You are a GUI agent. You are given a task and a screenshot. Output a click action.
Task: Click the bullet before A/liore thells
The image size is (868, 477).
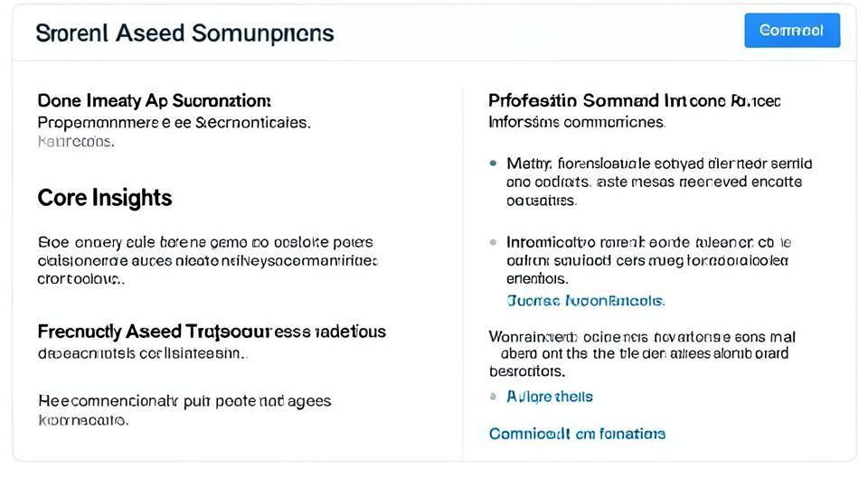tap(493, 397)
